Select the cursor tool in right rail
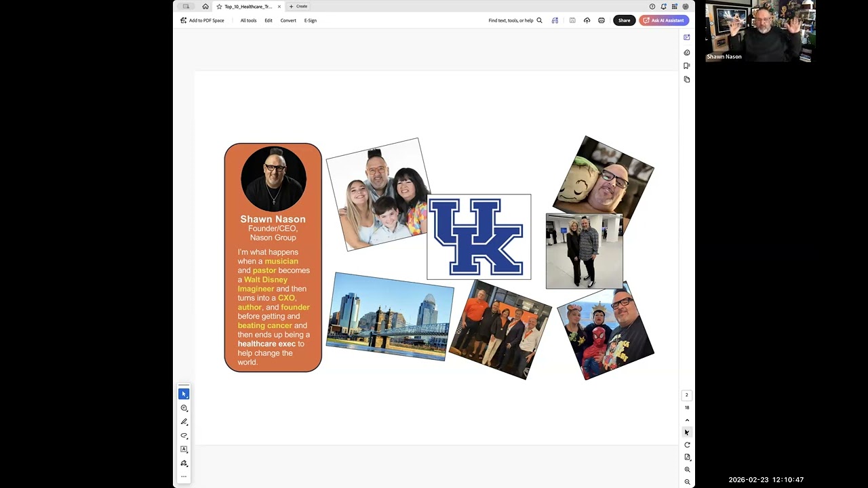 tap(687, 432)
